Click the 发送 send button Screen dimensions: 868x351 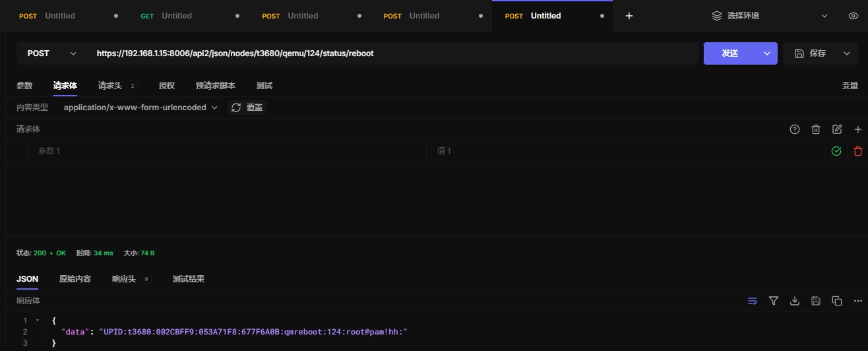click(730, 53)
